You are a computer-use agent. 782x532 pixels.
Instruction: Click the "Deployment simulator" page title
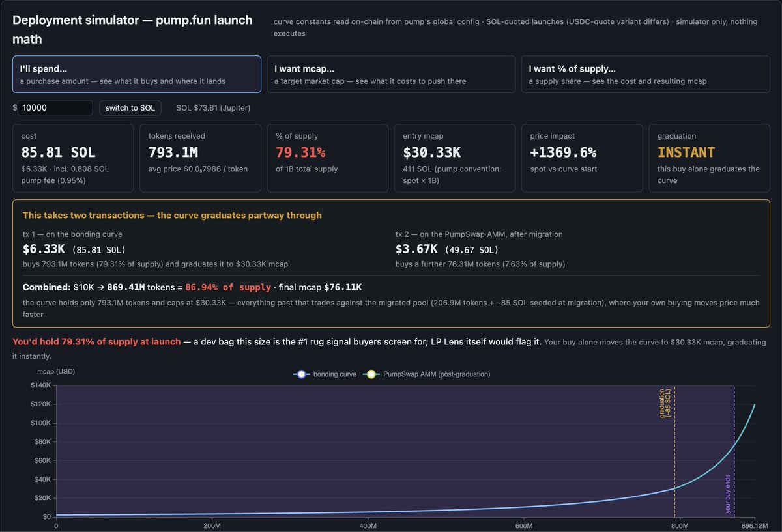132,29
